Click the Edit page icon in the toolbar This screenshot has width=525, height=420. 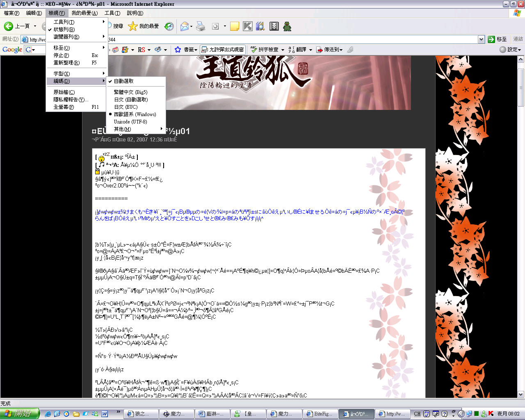point(215,26)
